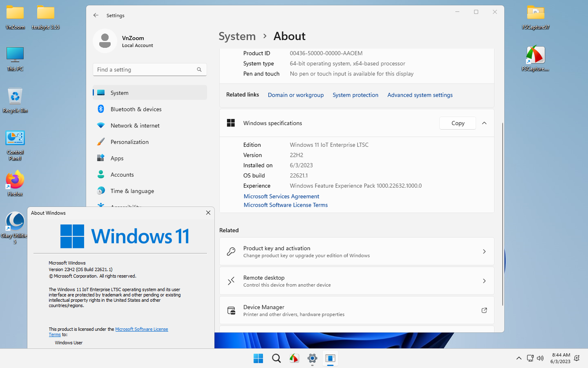The image size is (588, 368).
Task: Click the Version 22H2 value in Settings
Action: 296,155
